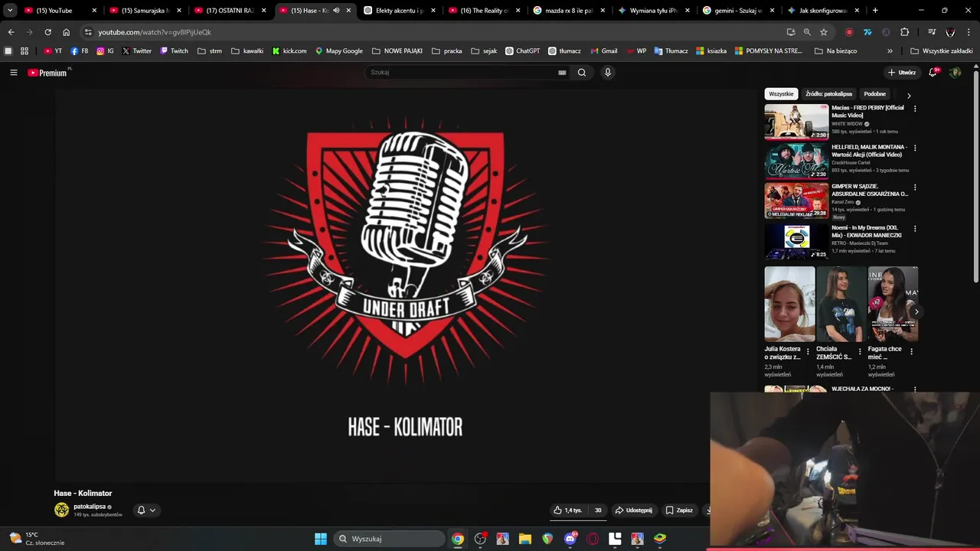Select the Wszystkie filter chip
The height and width of the screenshot is (551, 980).
pyautogui.click(x=781, y=94)
